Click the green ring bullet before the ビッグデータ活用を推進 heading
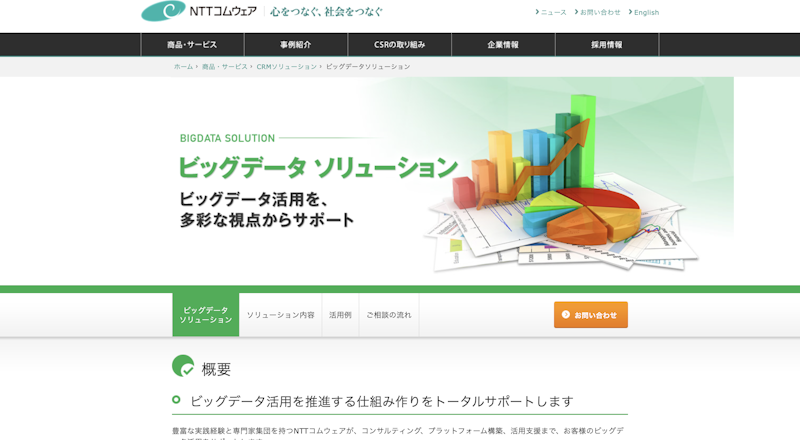The height and width of the screenshot is (440, 800). pyautogui.click(x=177, y=400)
